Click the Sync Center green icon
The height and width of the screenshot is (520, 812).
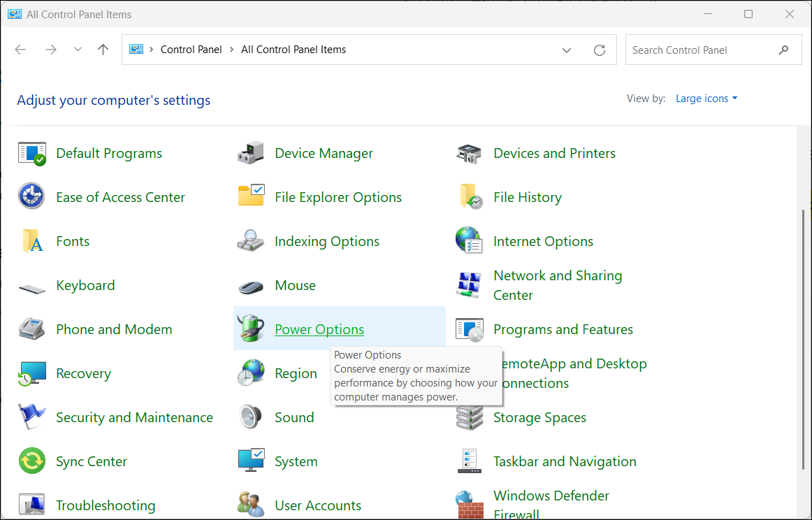(31, 461)
